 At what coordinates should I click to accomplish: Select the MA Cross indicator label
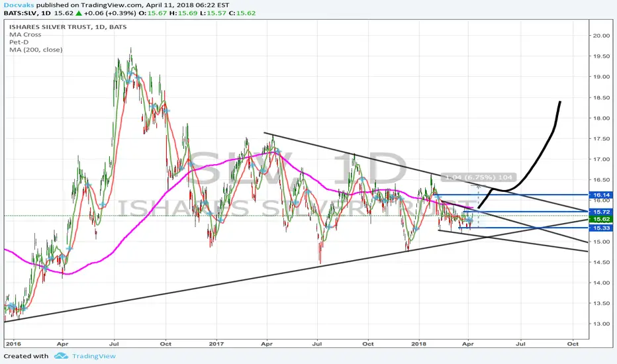(x=25, y=34)
